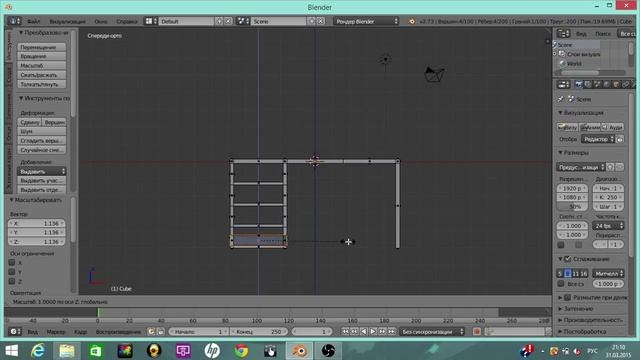Jump to the last frame in timeline
Screen dimensions: 640x360
392,332
